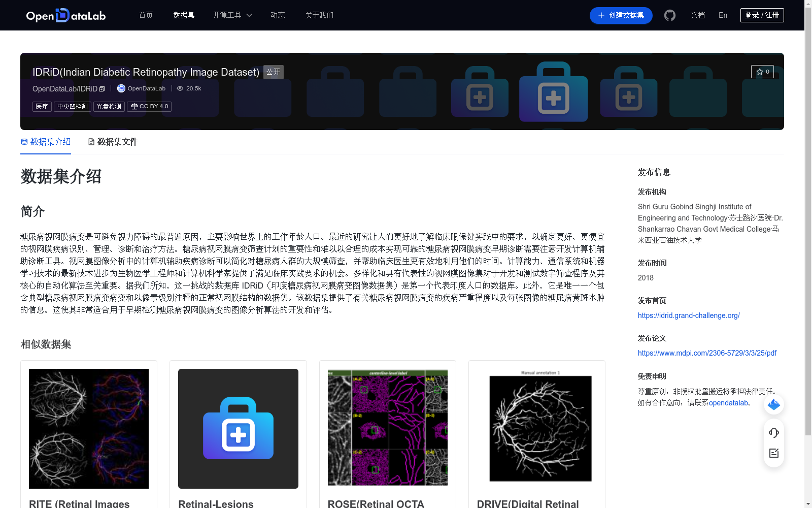Click the opendatalab contact link

(728, 403)
